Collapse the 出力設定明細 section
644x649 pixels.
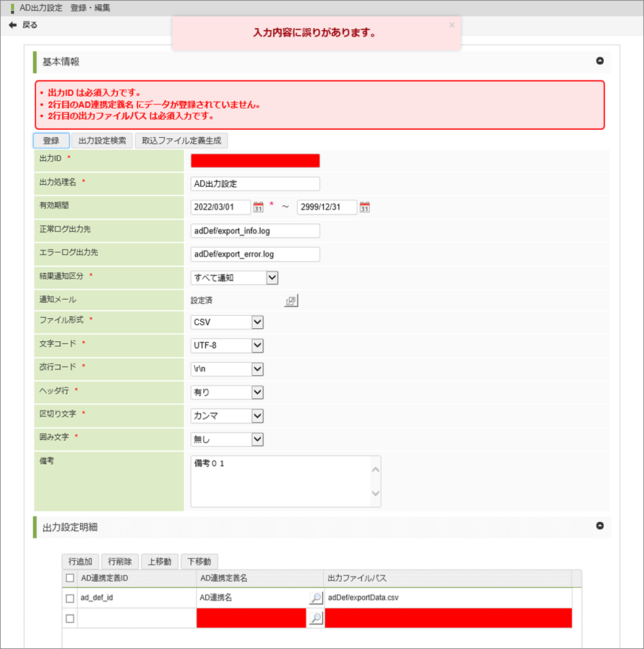[599, 526]
